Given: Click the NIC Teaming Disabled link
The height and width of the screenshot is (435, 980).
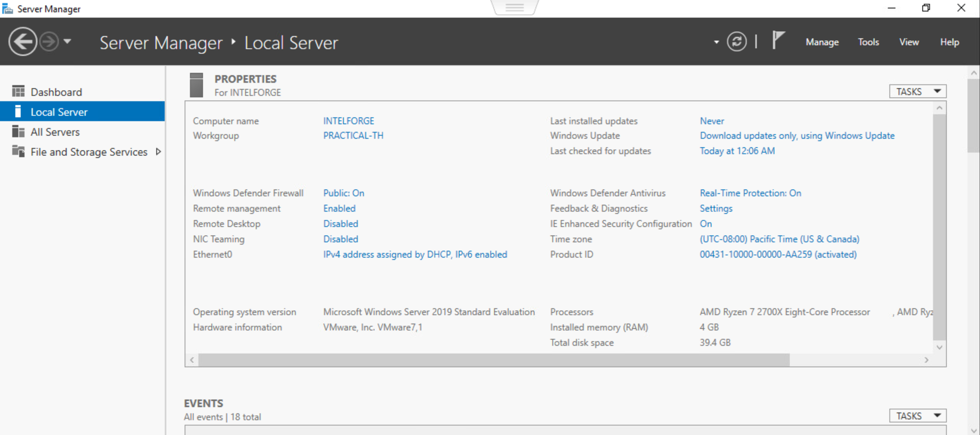Looking at the screenshot, I should click(340, 239).
